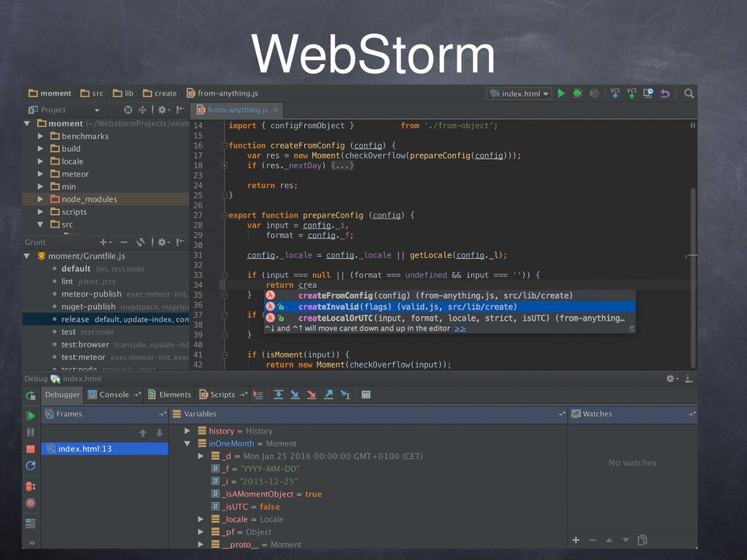Reload page in browser debug icon
Viewport: 747px width, 560px height.
[31, 466]
